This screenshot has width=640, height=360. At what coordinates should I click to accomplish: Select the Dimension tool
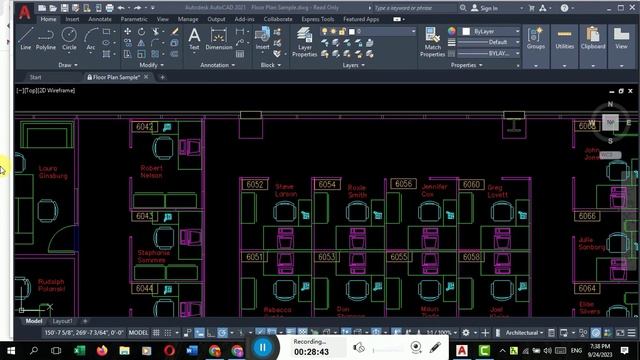coord(219,39)
